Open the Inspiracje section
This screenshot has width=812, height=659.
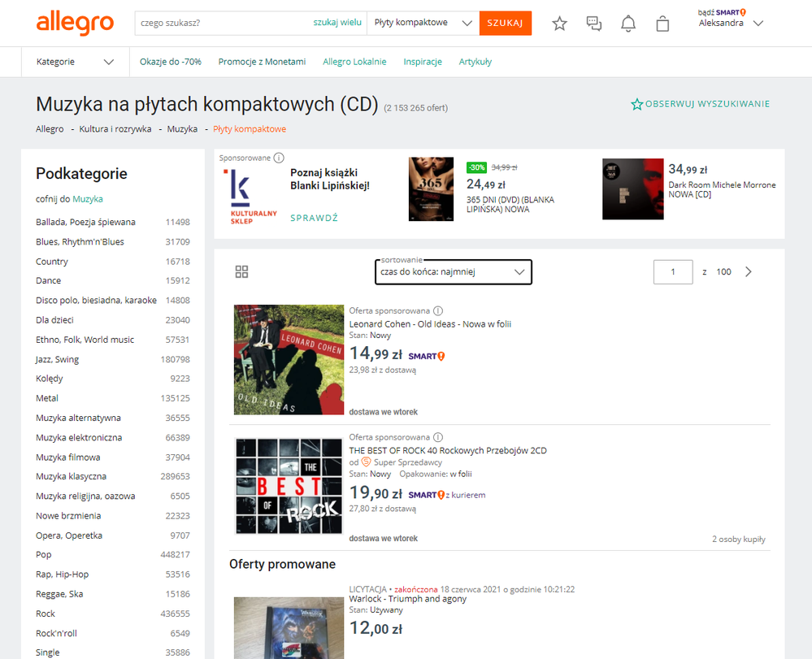423,62
